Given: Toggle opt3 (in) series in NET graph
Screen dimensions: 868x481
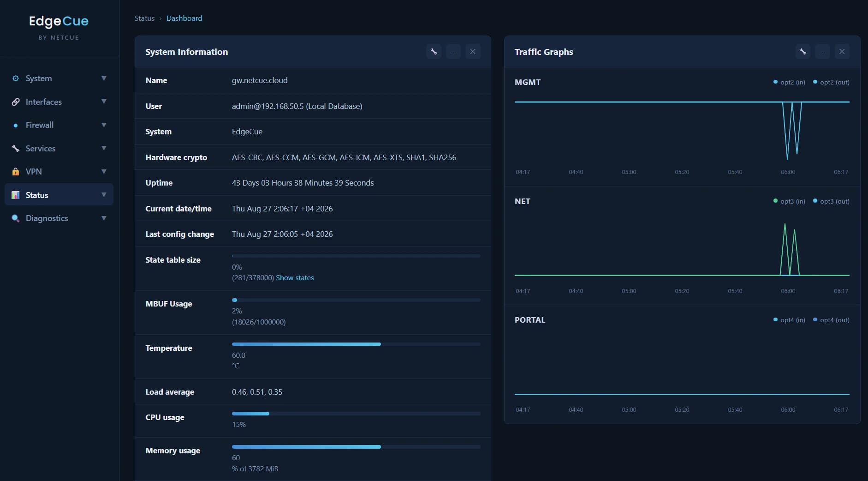Looking at the screenshot, I should (x=789, y=201).
